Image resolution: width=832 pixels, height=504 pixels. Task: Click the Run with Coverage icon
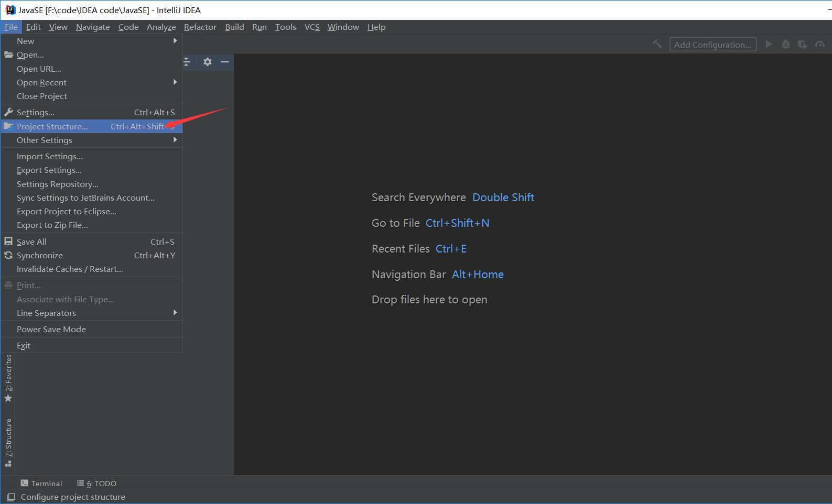[802, 44]
